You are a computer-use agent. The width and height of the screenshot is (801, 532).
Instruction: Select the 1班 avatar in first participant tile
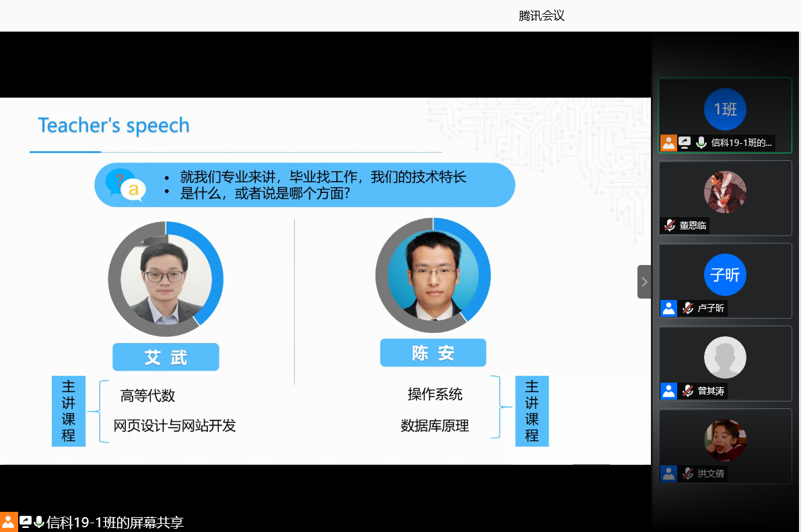pos(725,110)
